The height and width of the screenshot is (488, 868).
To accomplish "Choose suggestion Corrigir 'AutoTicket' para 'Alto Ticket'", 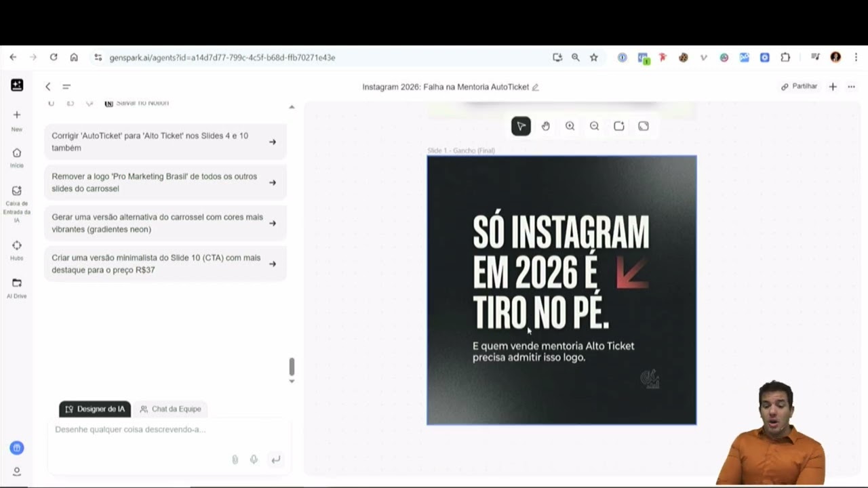I will pos(165,142).
